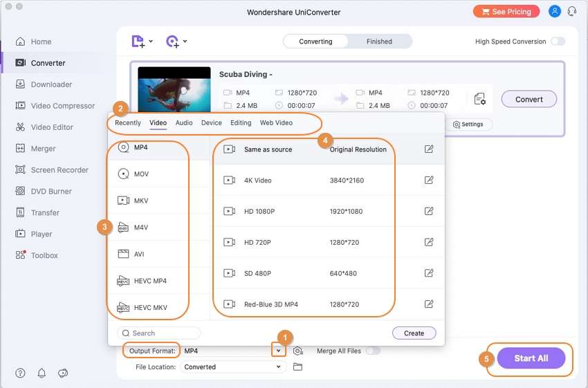Open the File Location dropdown
The width and height of the screenshot is (588, 388).
click(233, 367)
